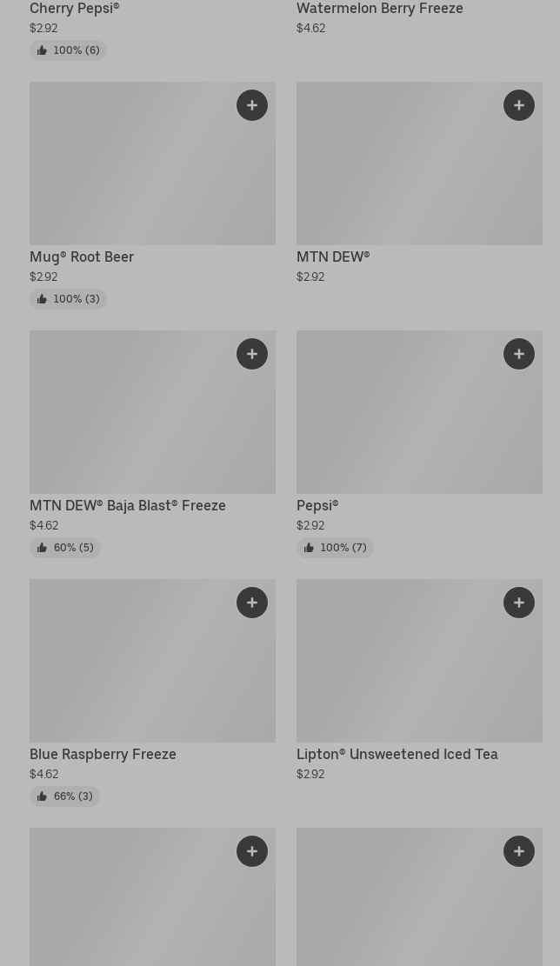The image size is (560, 966).
Task: Click Baja Blast Freeze 60% (5) rating
Action: pos(65,548)
